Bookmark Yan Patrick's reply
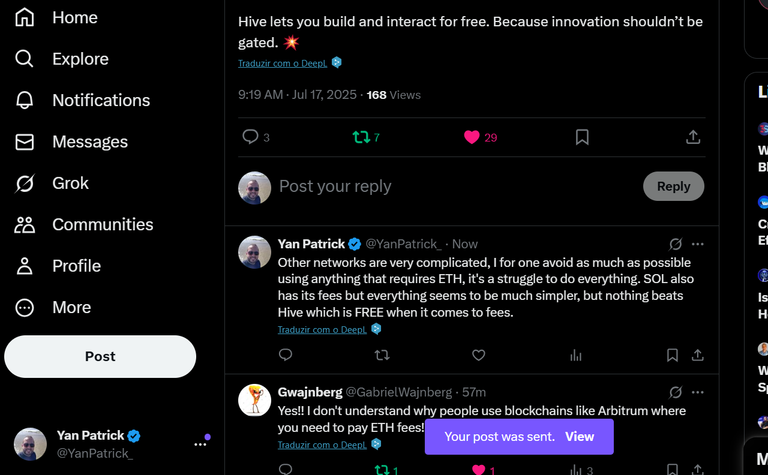This screenshot has width=768, height=475. point(672,355)
